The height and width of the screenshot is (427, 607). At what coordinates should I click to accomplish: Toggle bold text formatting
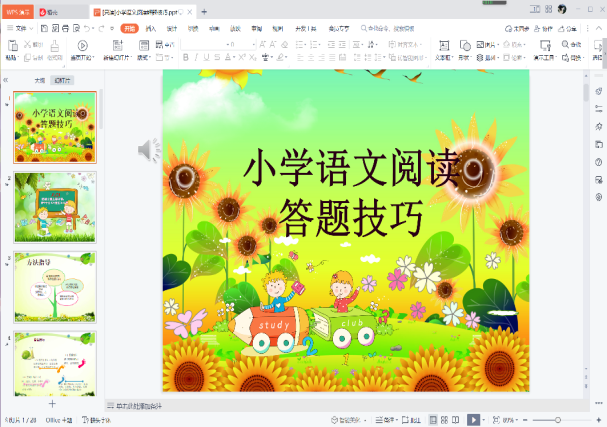[x=186, y=58]
